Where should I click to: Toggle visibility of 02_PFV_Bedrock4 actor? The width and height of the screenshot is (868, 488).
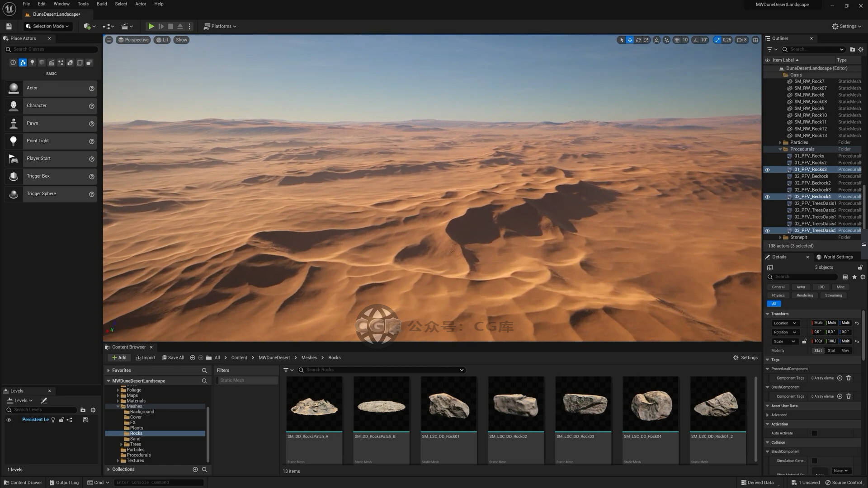tap(767, 197)
